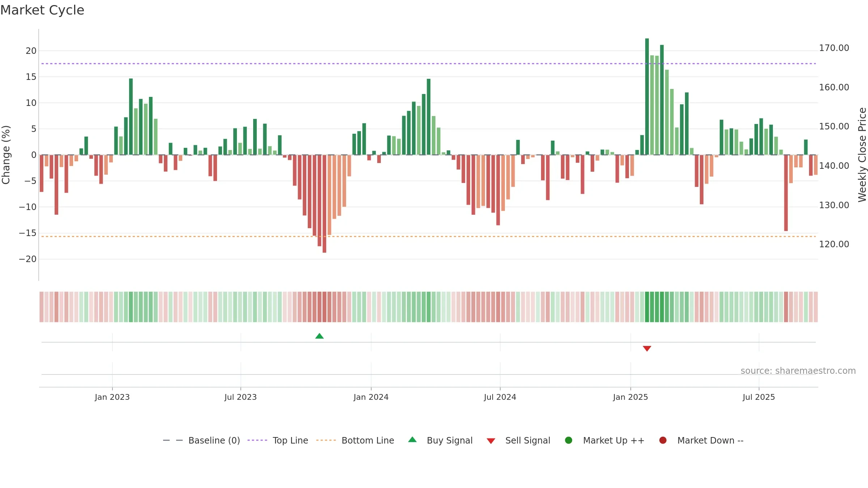Viewport: 868px width, 488px height.
Task: Click the Jan 2024 axis label
Action: tap(371, 397)
